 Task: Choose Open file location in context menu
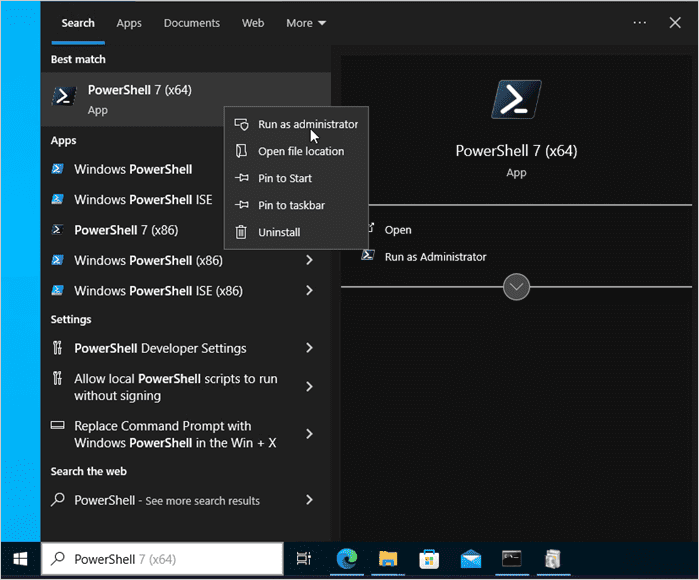click(296, 152)
